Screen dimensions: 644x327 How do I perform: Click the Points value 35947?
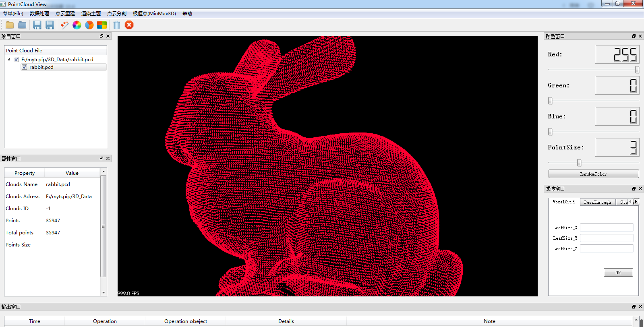click(x=53, y=221)
